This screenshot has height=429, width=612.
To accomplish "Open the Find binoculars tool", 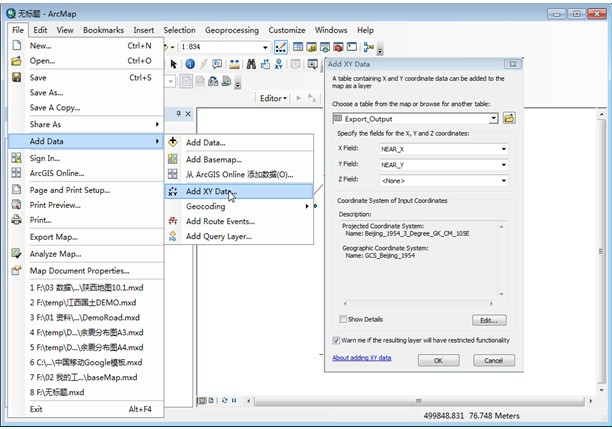I will point(251,64).
